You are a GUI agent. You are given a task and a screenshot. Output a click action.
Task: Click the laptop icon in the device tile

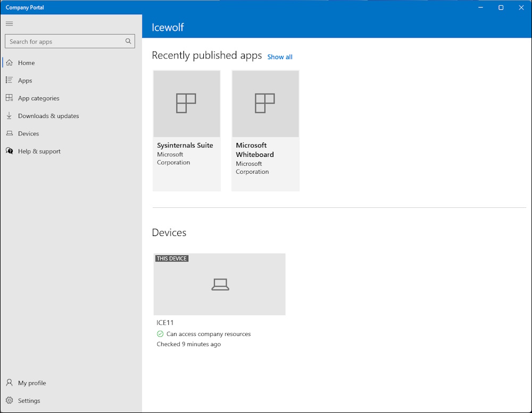pos(220,284)
